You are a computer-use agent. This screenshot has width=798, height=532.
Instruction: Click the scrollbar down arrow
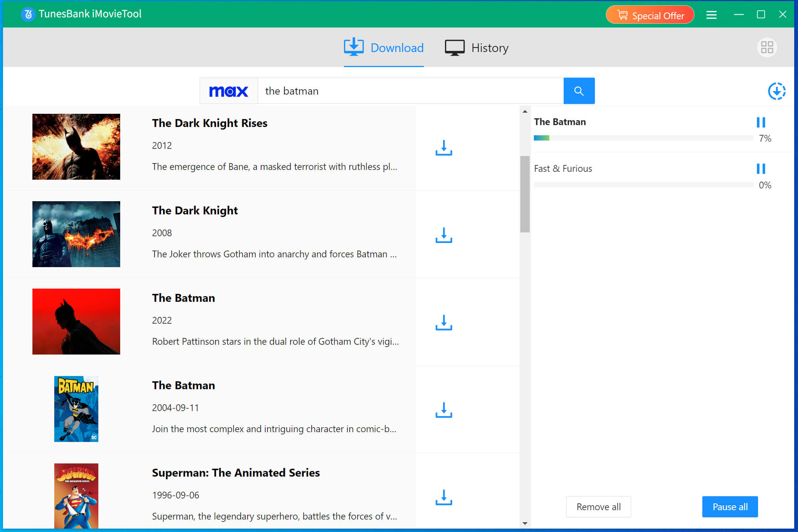tap(525, 523)
